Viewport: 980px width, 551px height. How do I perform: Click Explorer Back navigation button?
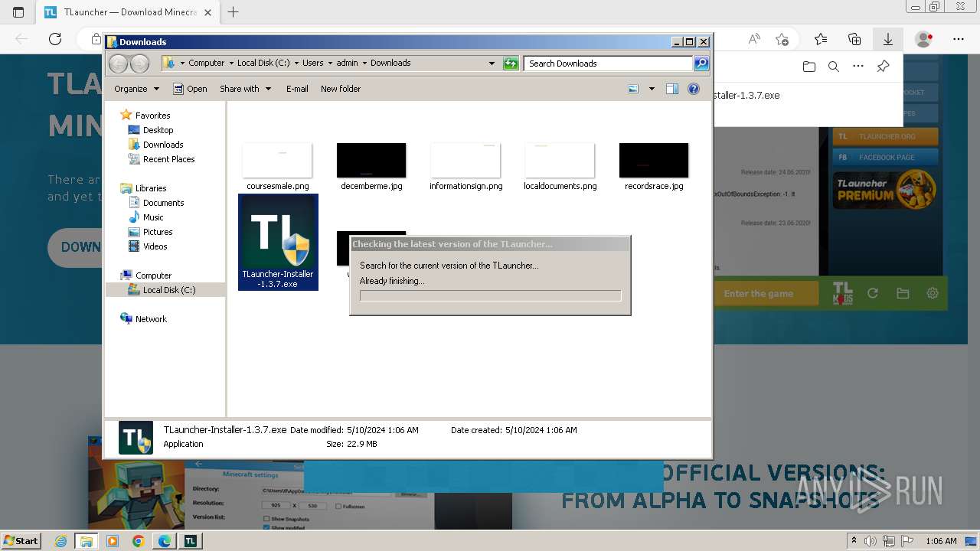pyautogui.click(x=119, y=64)
